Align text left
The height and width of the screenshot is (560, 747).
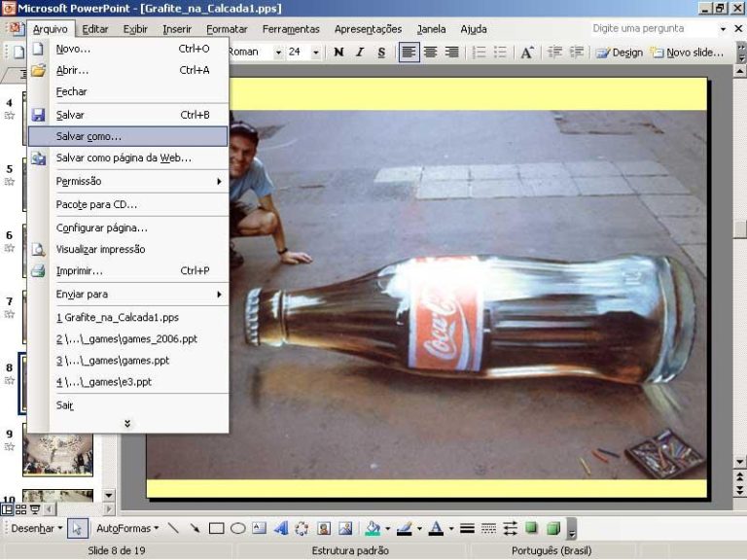point(409,52)
